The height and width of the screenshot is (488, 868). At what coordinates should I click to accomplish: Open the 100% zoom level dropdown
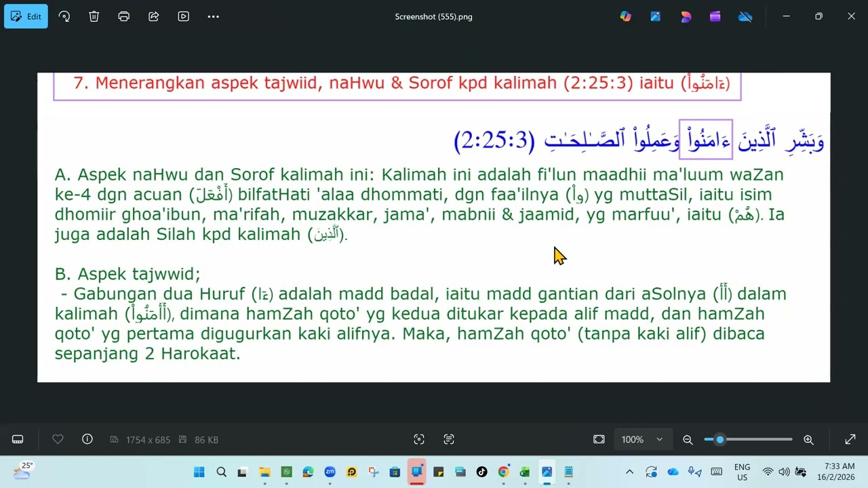coord(643,439)
